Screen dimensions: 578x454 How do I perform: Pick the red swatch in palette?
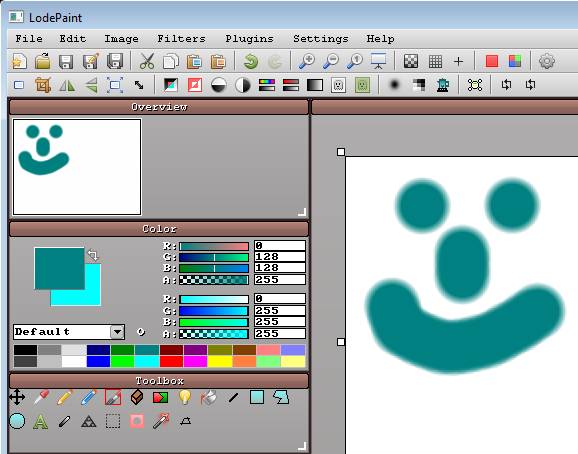171,362
